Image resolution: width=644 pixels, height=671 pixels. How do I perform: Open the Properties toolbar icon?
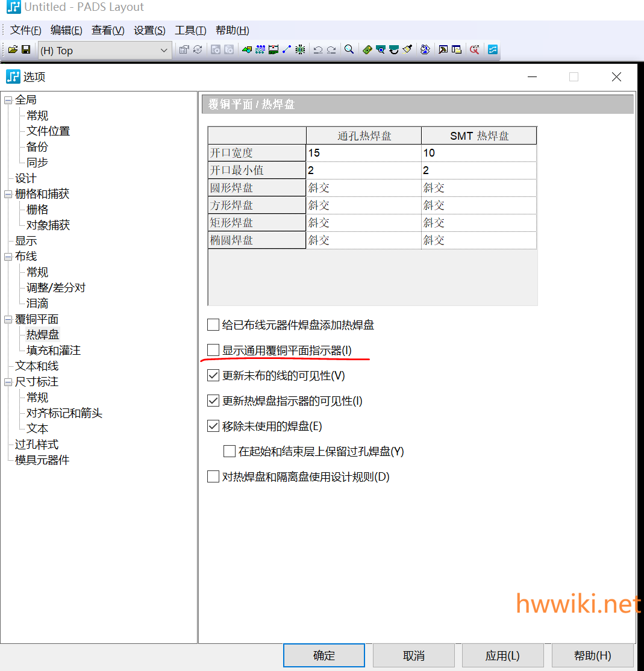(184, 49)
